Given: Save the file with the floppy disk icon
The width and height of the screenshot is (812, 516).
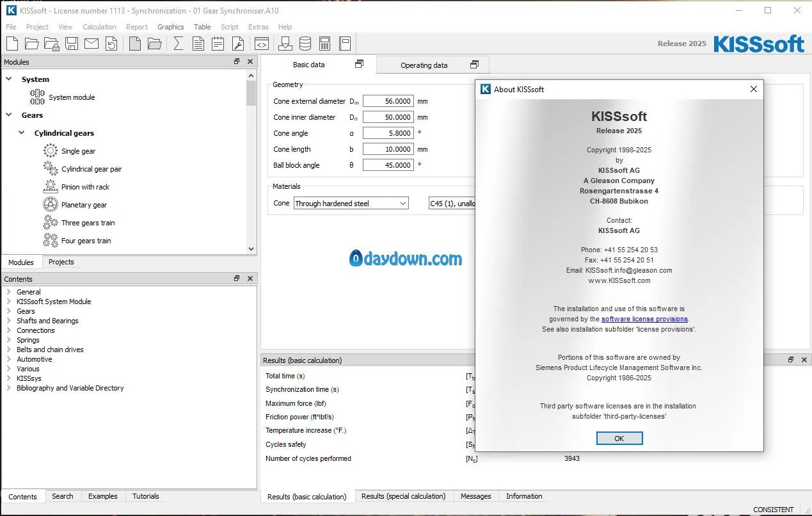Looking at the screenshot, I should pyautogui.click(x=72, y=44).
